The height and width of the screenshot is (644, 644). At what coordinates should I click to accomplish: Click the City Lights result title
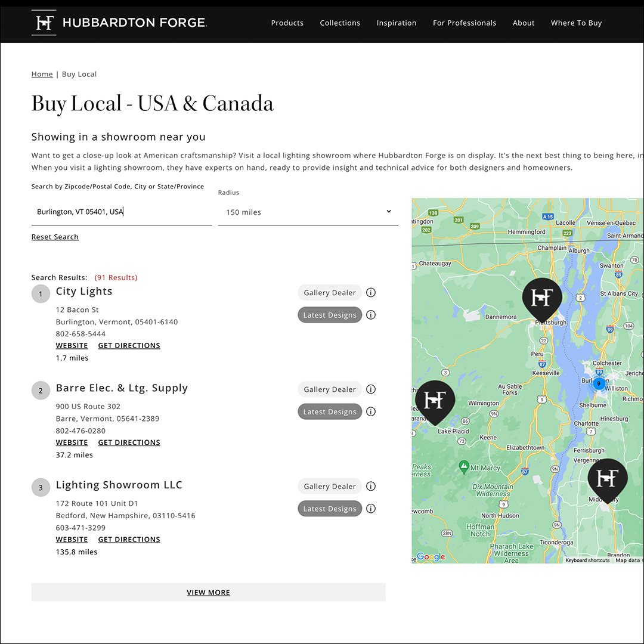84,291
